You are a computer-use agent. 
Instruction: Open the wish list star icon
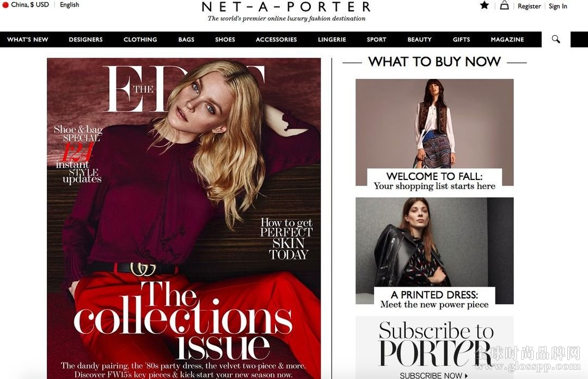click(484, 5)
